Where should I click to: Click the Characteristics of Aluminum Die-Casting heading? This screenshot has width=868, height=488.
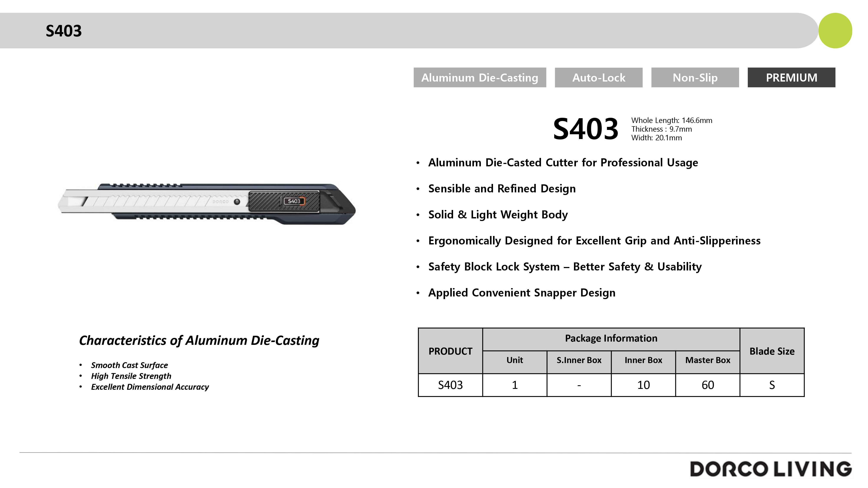[199, 341]
